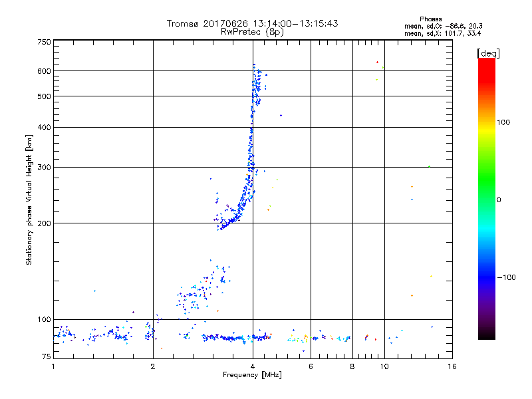Pick the black bottom of the colorbar
This screenshot has height=399, width=532.
tap(486, 336)
